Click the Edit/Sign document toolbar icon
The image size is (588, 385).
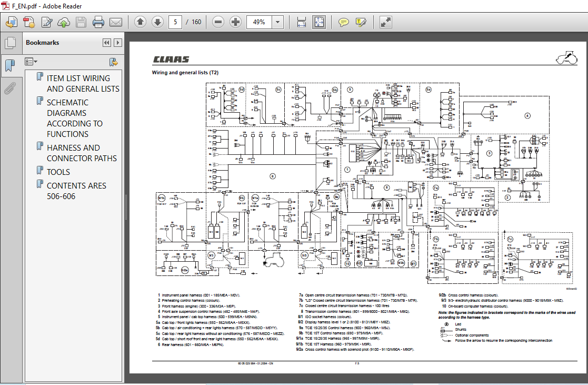click(x=46, y=23)
